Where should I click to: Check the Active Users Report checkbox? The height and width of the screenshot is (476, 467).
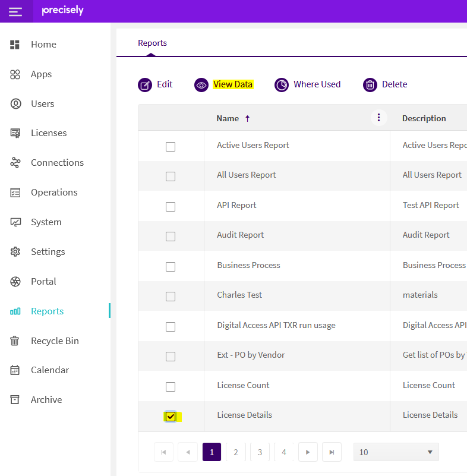tap(171, 146)
